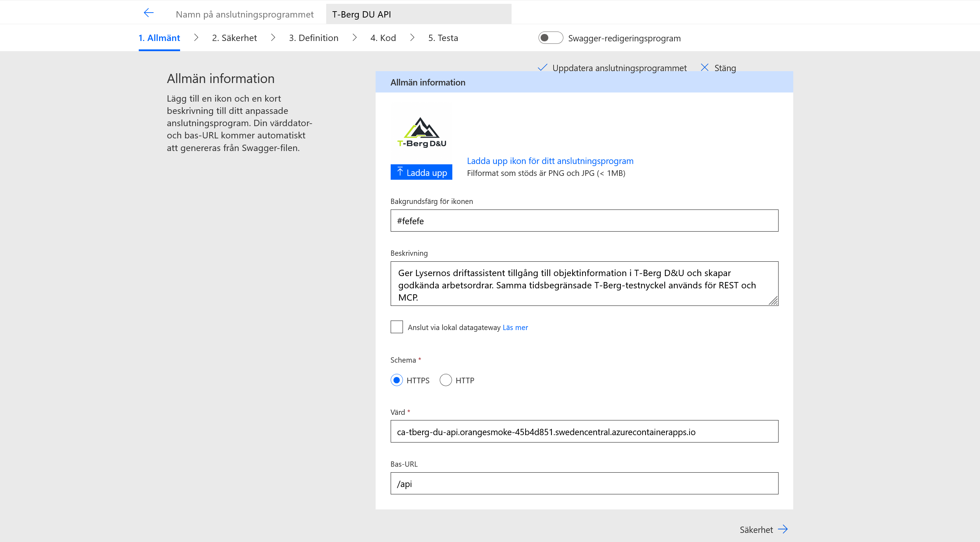980x542 pixels.
Task: Click Ladda upp ikon för ditt anslutningsprogram link
Action: [550, 161]
